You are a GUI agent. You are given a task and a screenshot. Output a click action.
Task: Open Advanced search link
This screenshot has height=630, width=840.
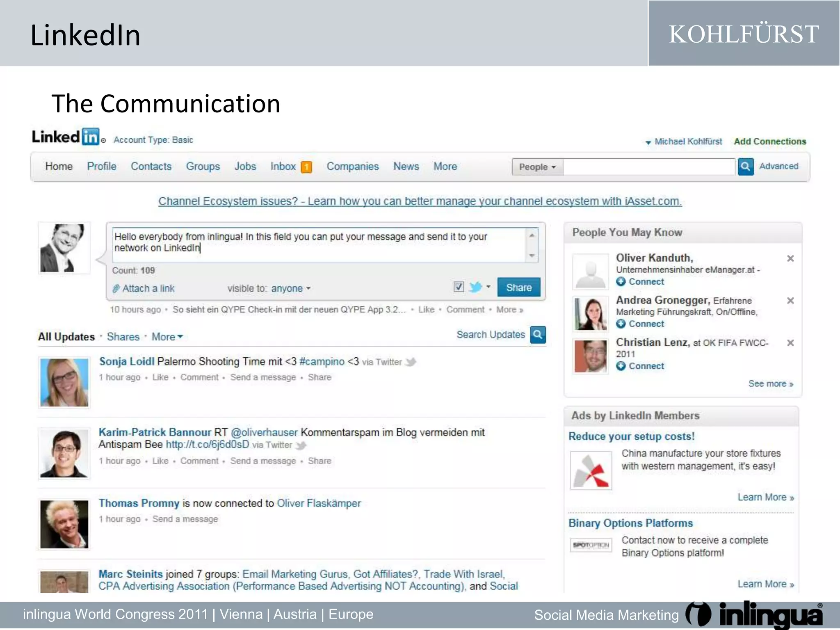778,166
